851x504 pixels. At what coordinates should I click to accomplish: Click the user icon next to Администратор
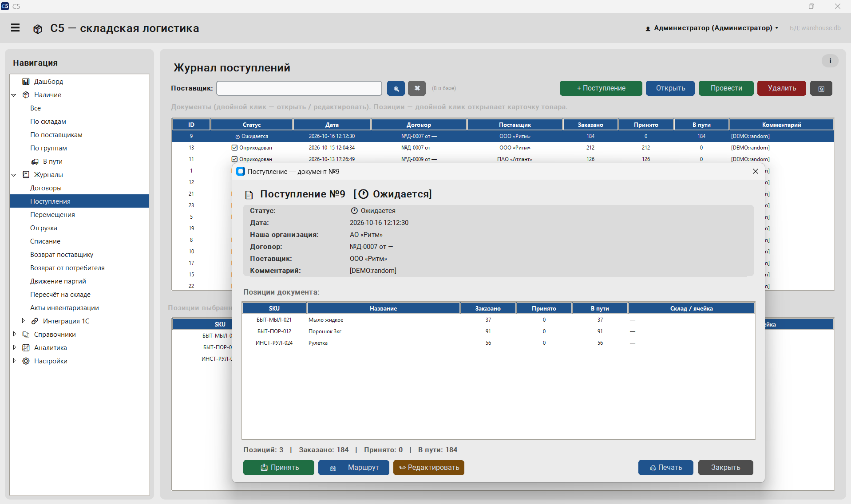coord(648,28)
